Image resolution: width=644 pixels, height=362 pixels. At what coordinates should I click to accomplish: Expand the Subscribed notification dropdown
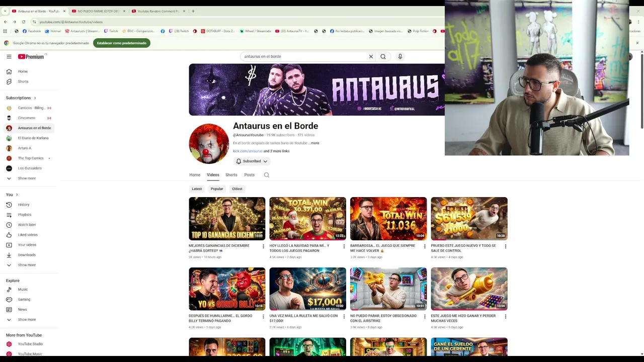pyautogui.click(x=252, y=161)
